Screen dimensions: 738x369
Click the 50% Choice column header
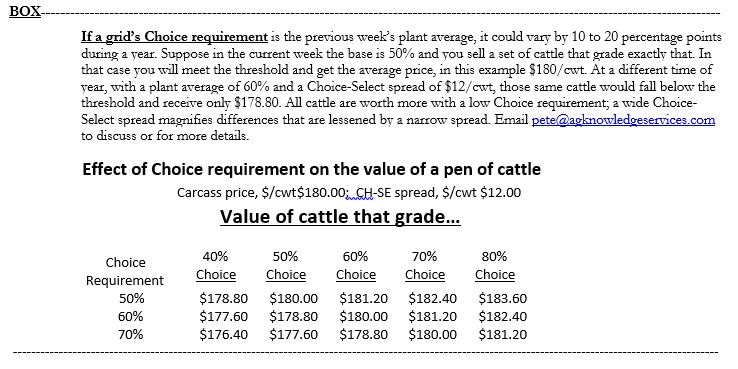286,266
